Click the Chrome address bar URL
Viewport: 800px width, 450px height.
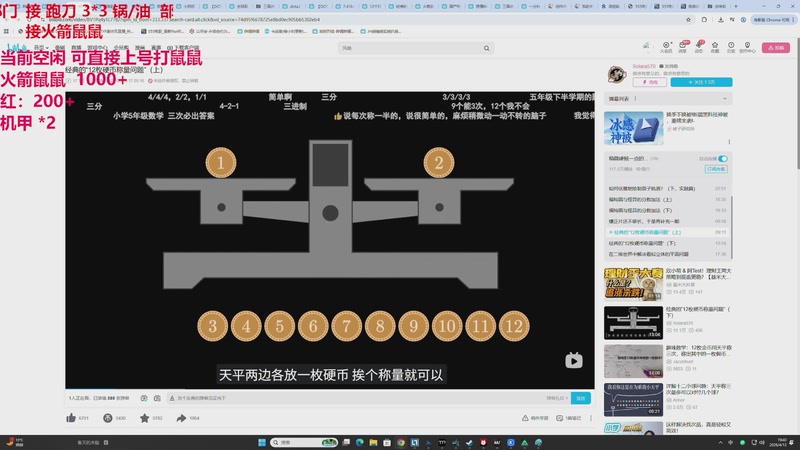[x=184, y=19]
